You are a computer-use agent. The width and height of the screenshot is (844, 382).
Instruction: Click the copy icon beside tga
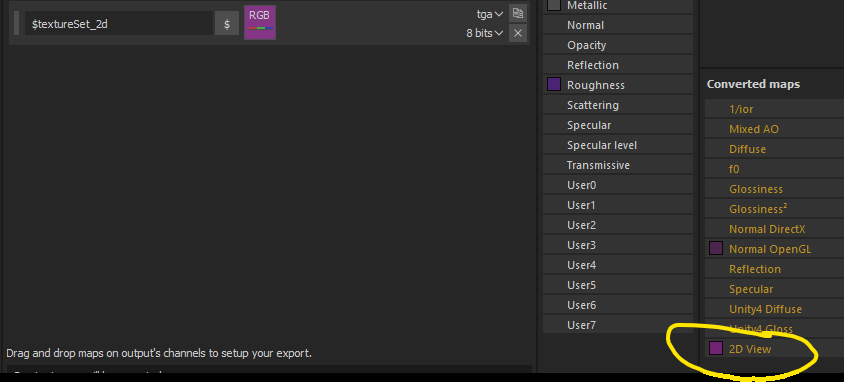(x=517, y=13)
